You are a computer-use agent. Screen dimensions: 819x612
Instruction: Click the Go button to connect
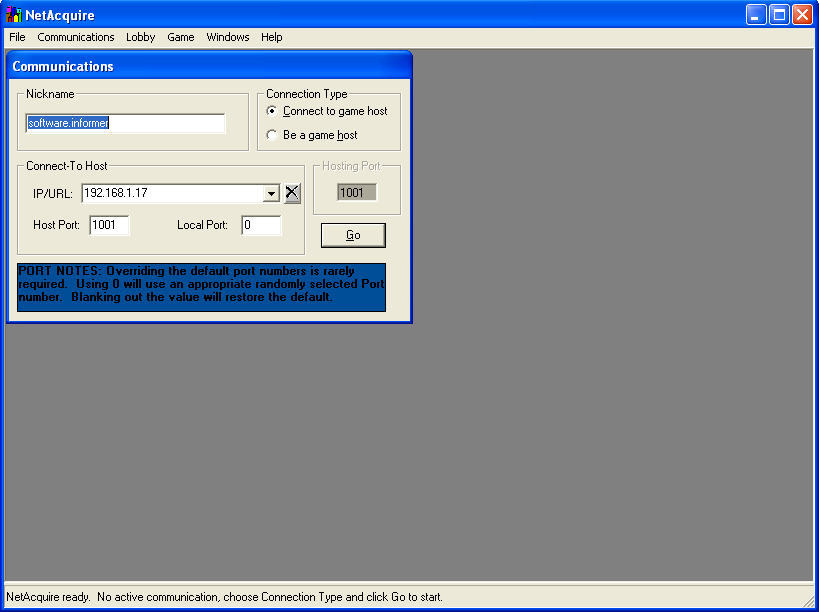tap(353, 236)
